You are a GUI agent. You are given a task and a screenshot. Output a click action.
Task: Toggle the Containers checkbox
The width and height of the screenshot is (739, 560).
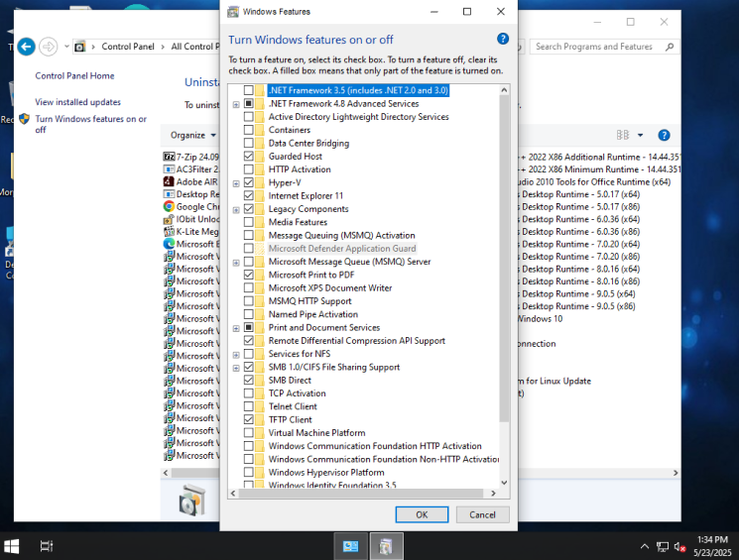tap(248, 130)
